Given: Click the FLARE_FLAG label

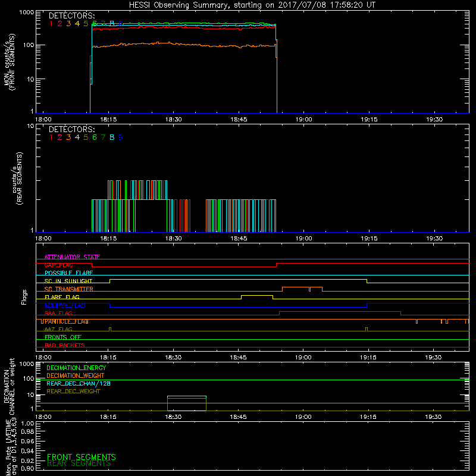Looking at the screenshot, I should (x=62, y=297).
